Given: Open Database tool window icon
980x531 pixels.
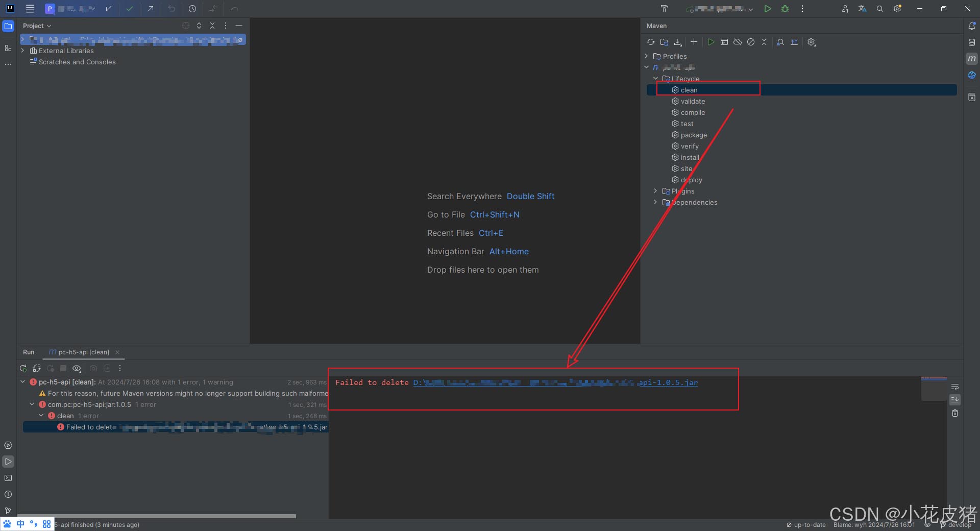Looking at the screenshot, I should [x=972, y=42].
